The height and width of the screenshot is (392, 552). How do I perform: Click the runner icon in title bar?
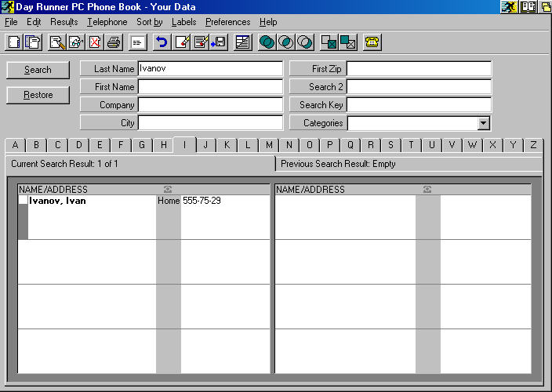coord(509,7)
